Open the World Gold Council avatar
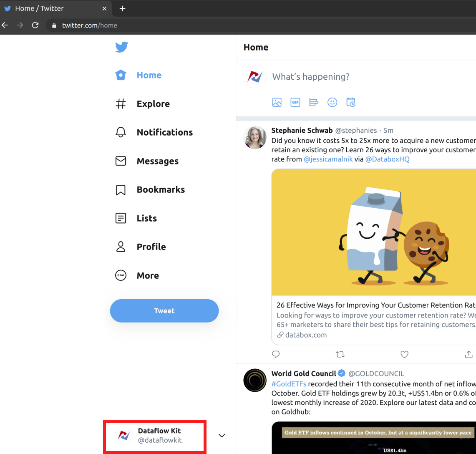The image size is (476, 454). [x=255, y=380]
